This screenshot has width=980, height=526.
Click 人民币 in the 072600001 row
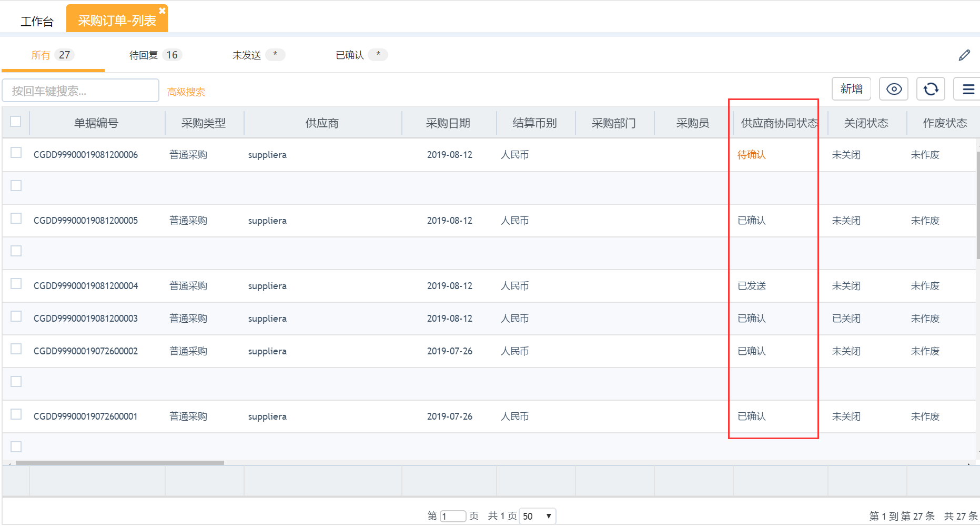(515, 416)
